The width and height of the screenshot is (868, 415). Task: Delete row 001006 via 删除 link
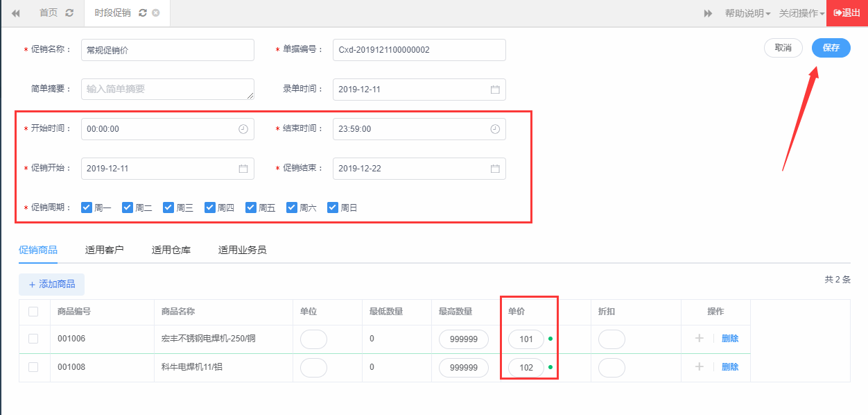(730, 339)
